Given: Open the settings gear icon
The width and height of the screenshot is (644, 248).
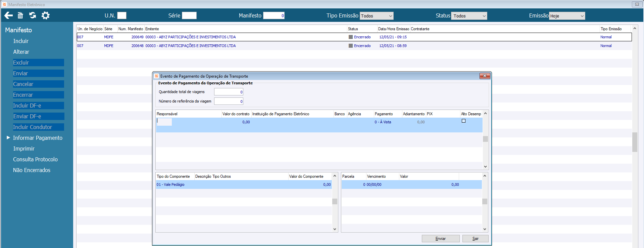Looking at the screenshot, I should 45,15.
